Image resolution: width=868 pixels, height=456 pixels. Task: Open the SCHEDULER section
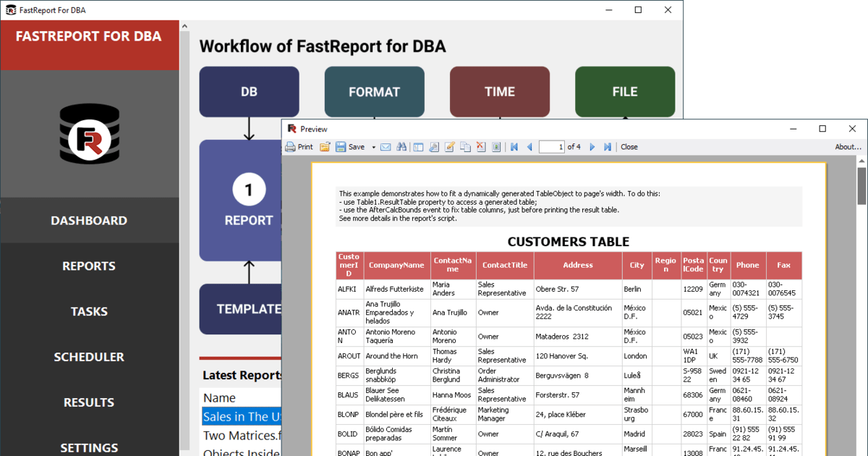coord(88,356)
